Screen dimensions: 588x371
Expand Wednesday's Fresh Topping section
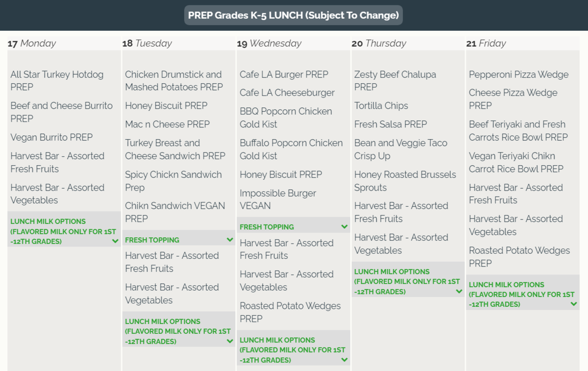[x=344, y=227]
